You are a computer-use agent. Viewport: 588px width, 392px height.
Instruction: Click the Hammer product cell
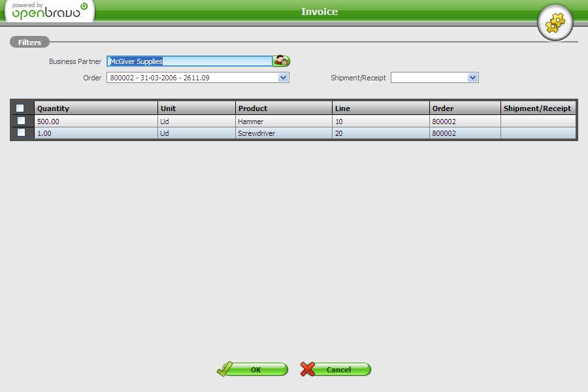tap(284, 121)
